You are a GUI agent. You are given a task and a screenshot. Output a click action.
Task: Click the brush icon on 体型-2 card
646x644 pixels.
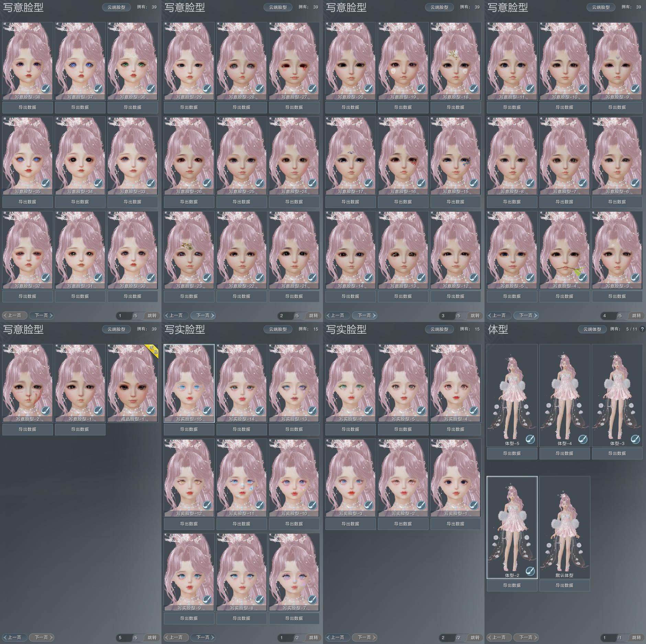tap(530, 571)
